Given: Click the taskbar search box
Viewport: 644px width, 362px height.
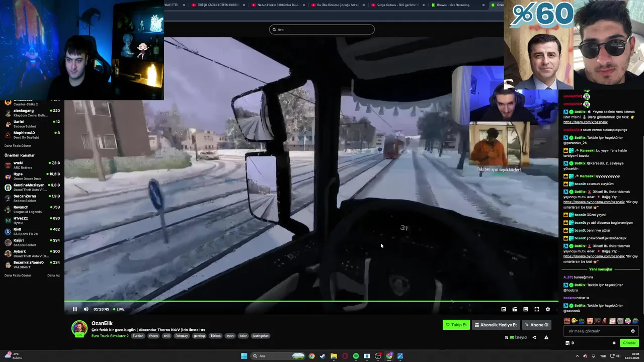Looking at the screenshot, I should (x=278, y=356).
